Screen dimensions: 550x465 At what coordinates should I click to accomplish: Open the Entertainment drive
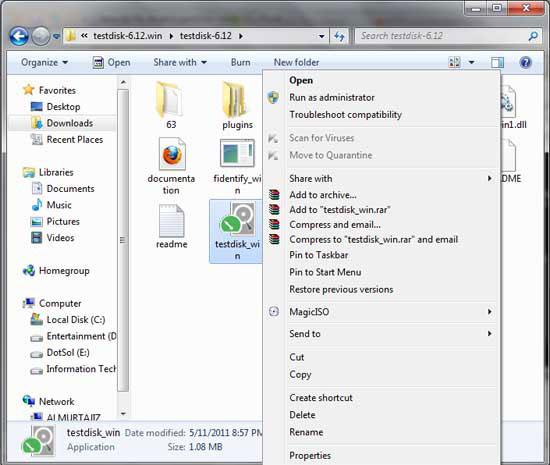tap(74, 336)
